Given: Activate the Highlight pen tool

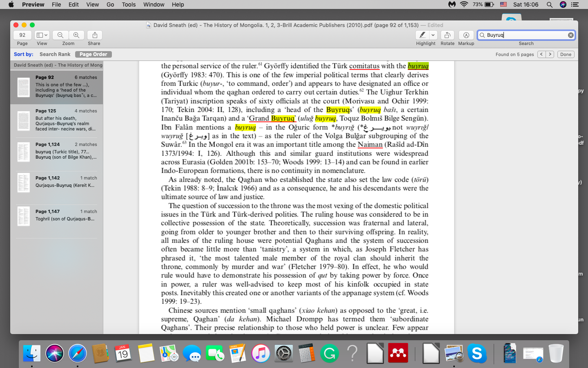Looking at the screenshot, I should point(422,35).
